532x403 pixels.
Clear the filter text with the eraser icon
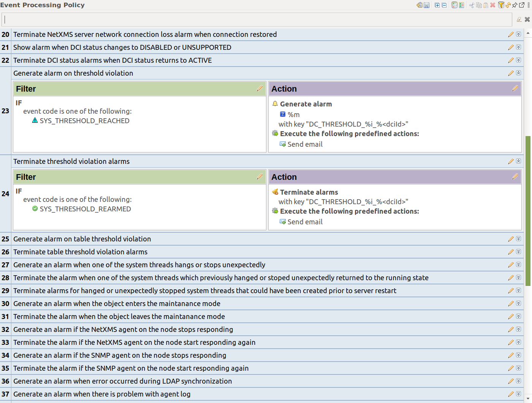coord(519,19)
